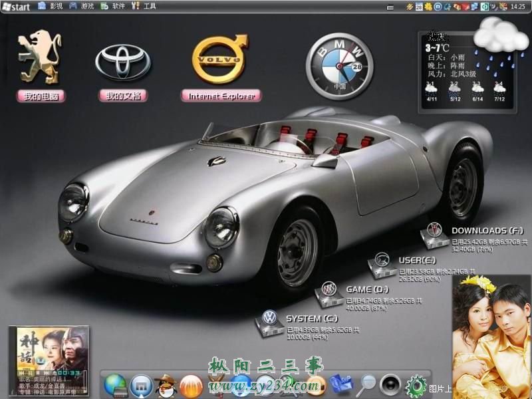Open the green gear settings icon in dock

coord(416,386)
